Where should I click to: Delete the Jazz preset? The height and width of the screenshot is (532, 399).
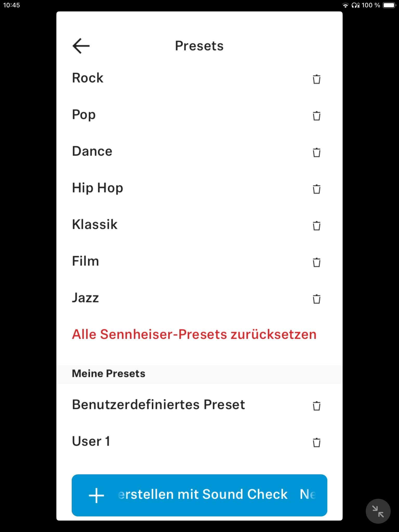click(316, 299)
